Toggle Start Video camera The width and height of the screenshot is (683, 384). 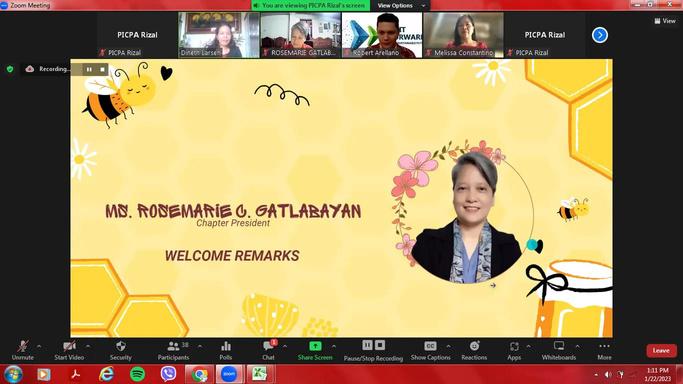click(69, 350)
